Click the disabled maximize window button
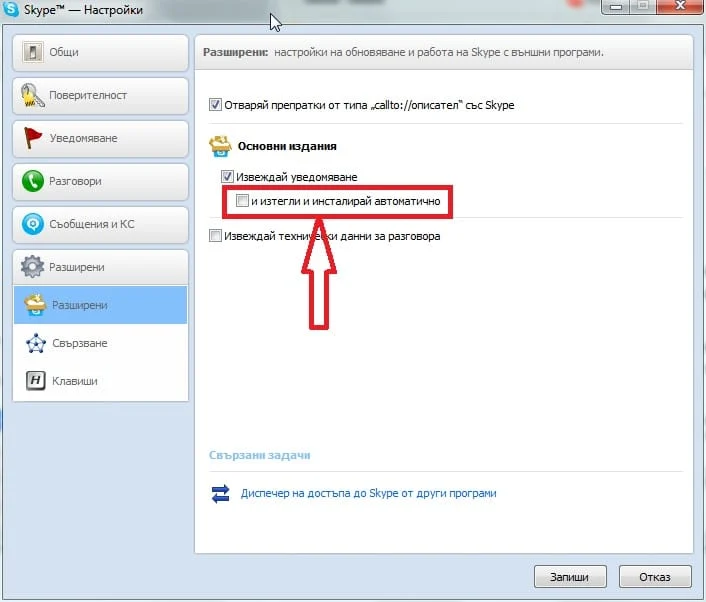 click(x=643, y=6)
